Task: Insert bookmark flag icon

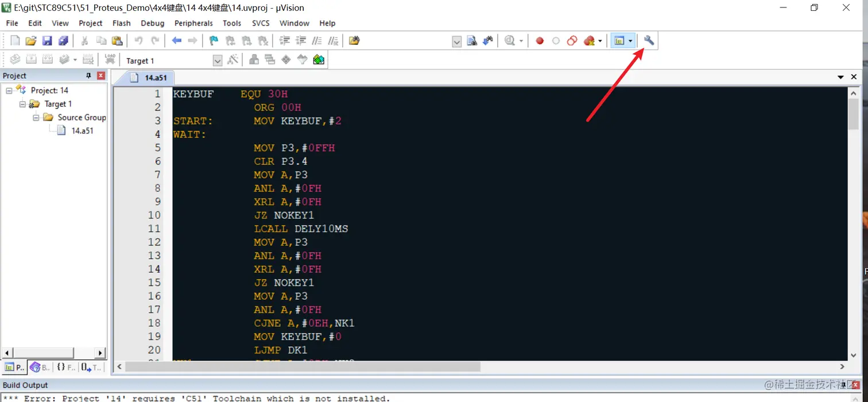Action: 214,41
